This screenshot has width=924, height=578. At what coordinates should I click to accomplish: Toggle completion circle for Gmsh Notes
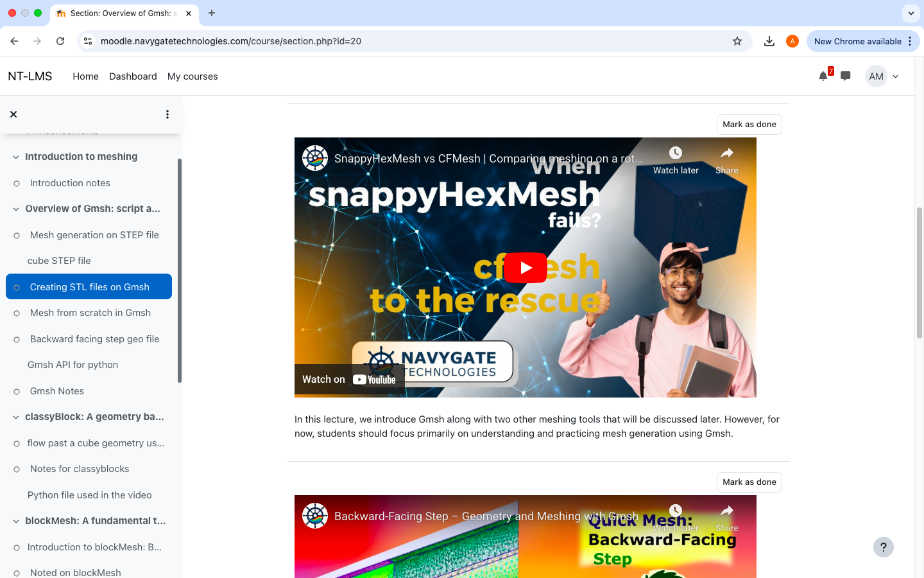tap(17, 392)
